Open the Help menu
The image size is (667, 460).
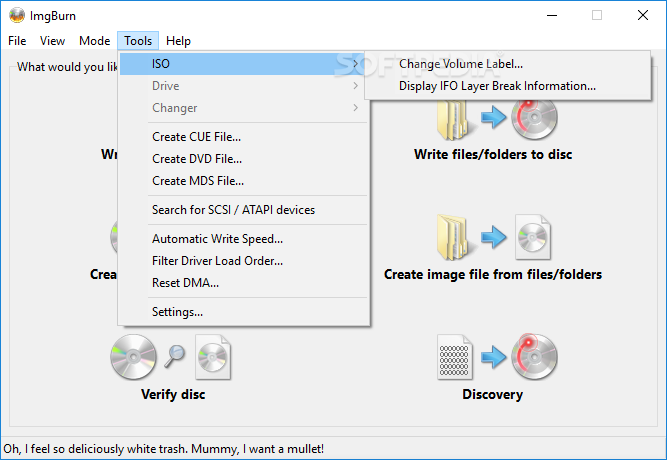pyautogui.click(x=178, y=41)
